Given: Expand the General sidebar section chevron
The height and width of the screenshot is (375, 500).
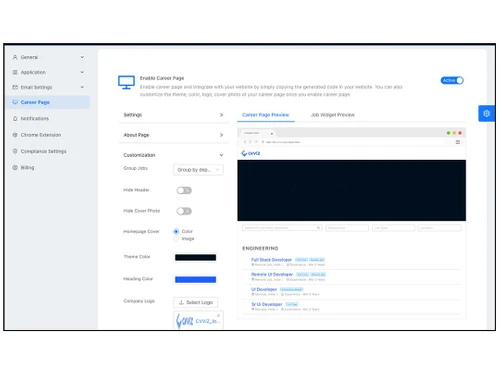Looking at the screenshot, I should click(x=82, y=57).
